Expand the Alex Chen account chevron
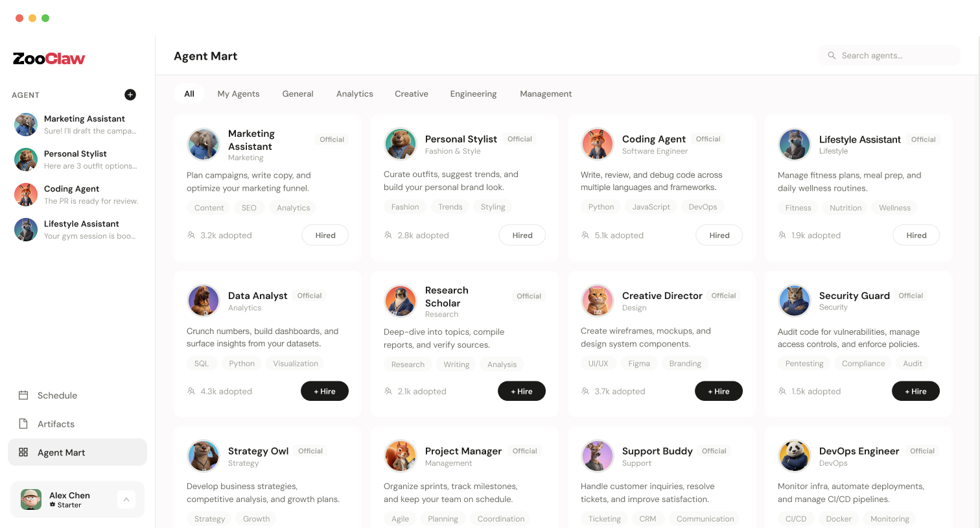The image size is (980, 528). pyautogui.click(x=126, y=499)
